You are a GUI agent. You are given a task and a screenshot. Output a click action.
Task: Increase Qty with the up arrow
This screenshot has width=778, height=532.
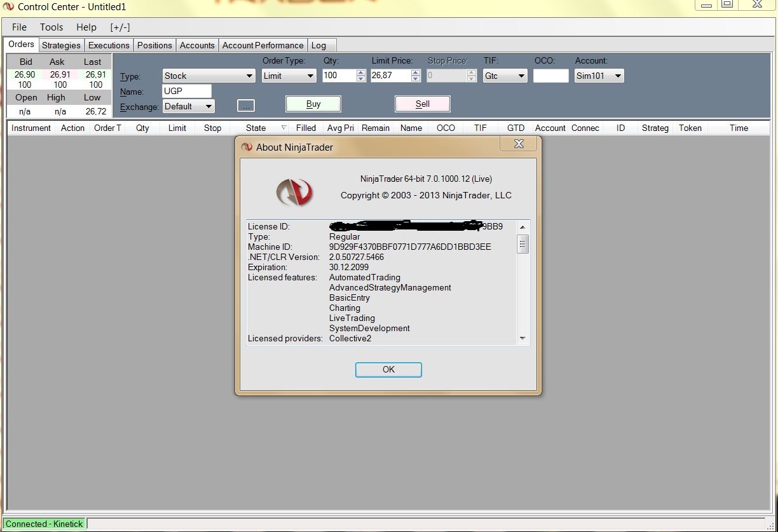pyautogui.click(x=360, y=72)
